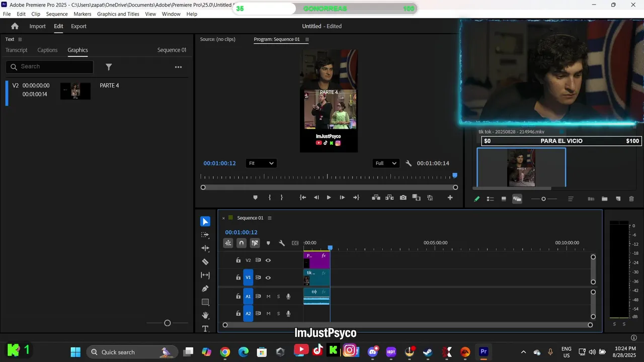Toggle closed captions track button

(295, 243)
